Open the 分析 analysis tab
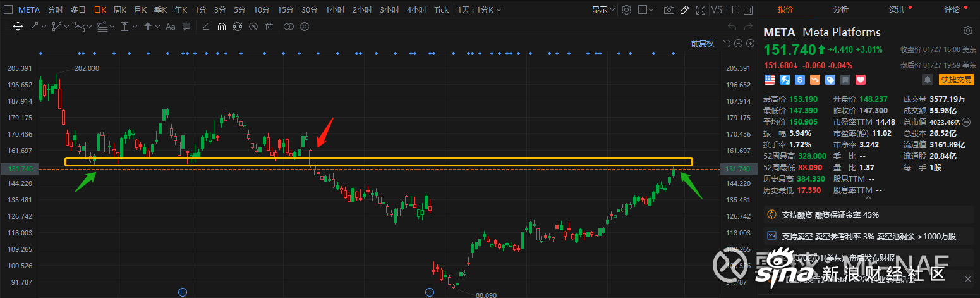This screenshot has width=980, height=298. [x=841, y=9]
